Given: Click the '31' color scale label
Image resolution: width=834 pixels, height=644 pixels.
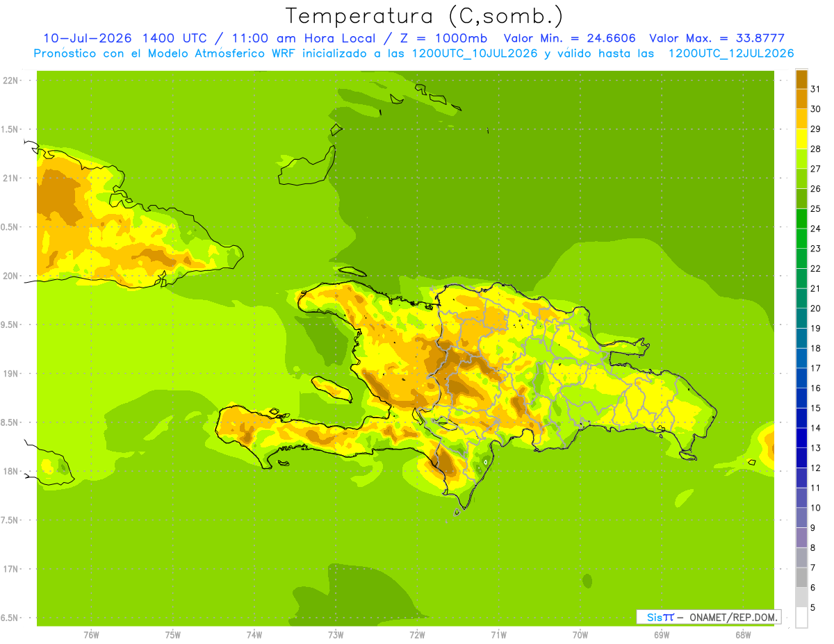Looking at the screenshot, I should pyautogui.click(x=815, y=89).
